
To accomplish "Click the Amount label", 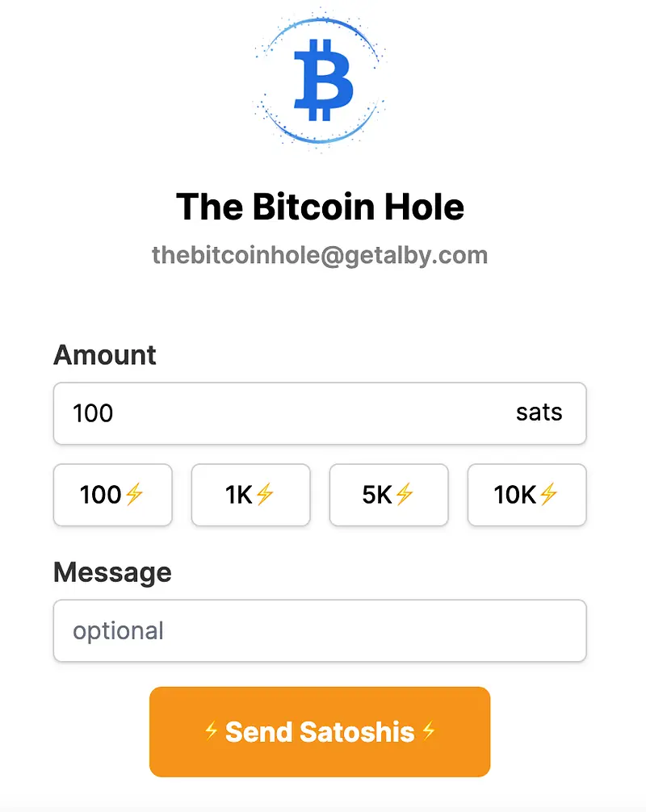I will point(105,354).
